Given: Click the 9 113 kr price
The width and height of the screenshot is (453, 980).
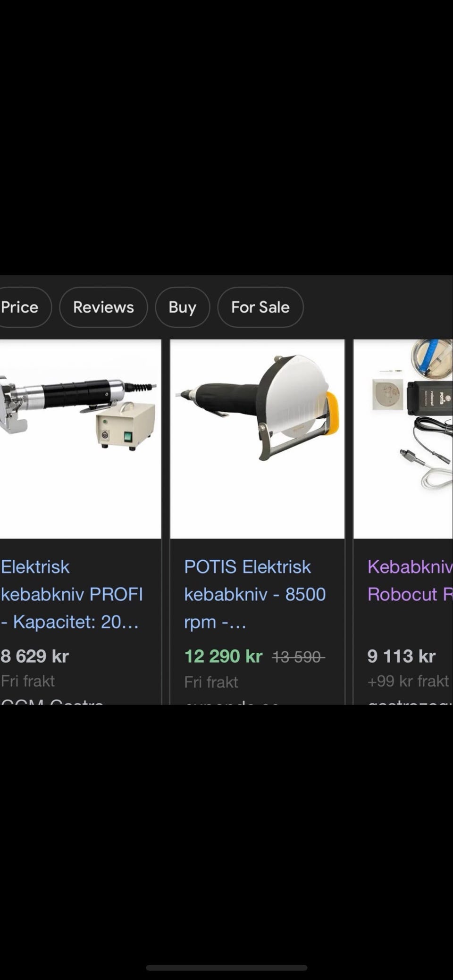Looking at the screenshot, I should (401, 656).
